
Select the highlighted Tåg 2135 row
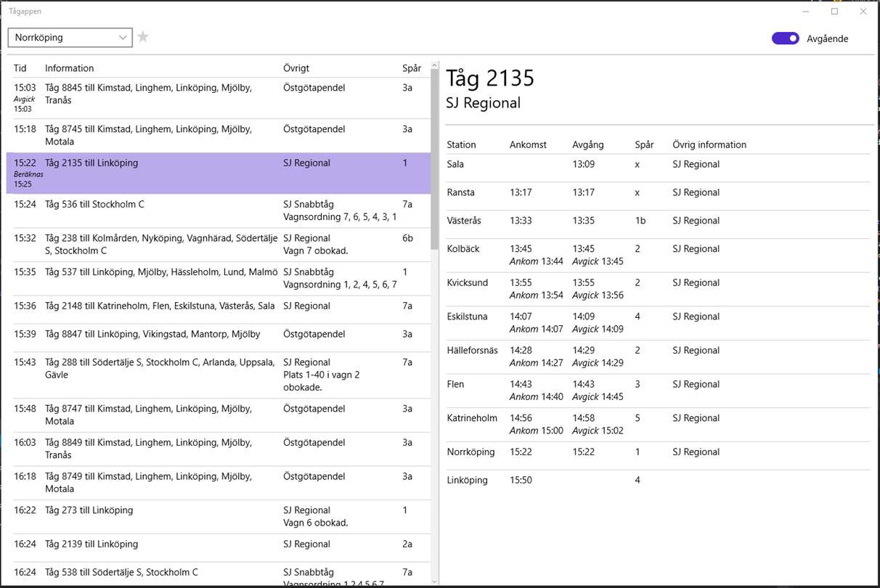(x=218, y=173)
